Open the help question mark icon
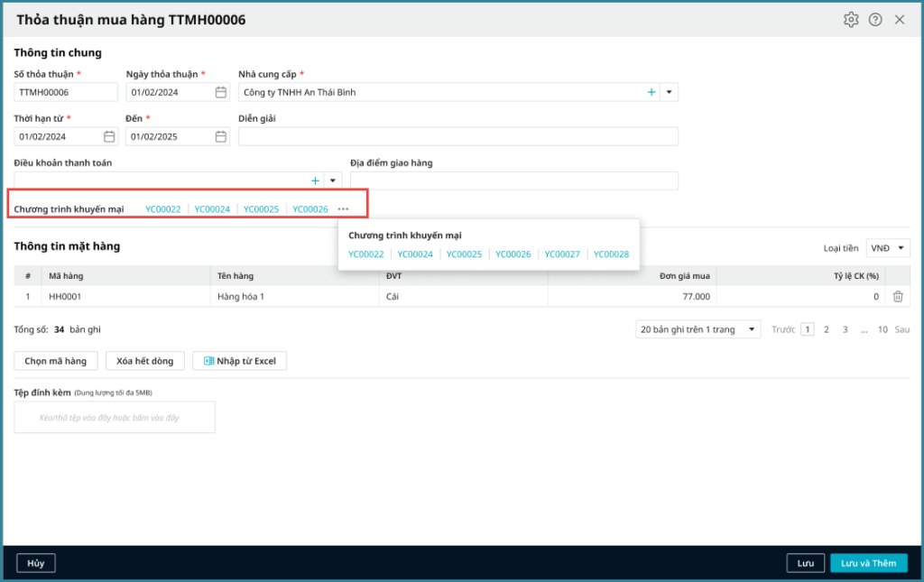This screenshot has width=924, height=582. 875,20
